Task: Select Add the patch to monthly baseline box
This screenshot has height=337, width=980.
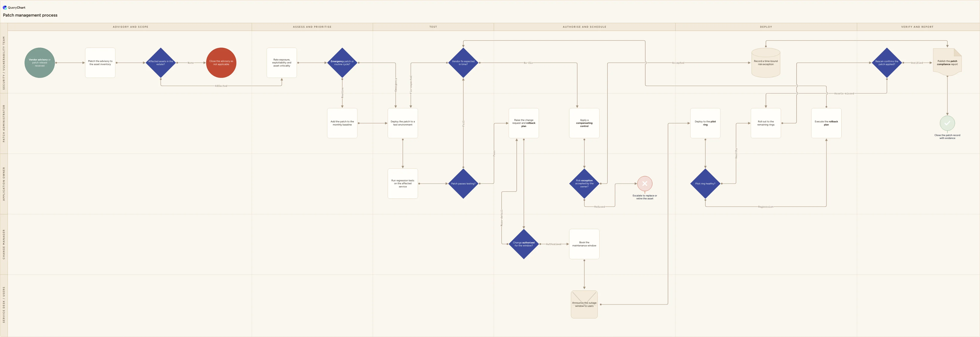Action: pos(342,123)
